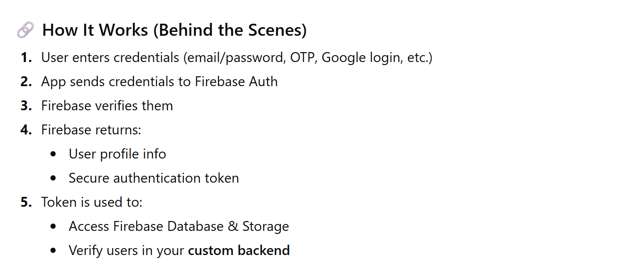Click the bullet before "Verify users" line

pyautogui.click(x=53, y=251)
